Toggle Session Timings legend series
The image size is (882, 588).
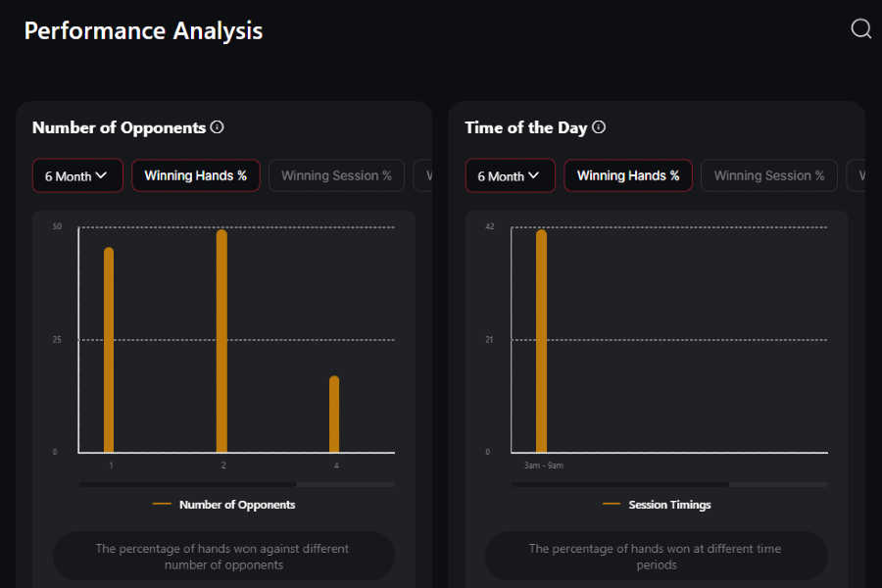(658, 505)
